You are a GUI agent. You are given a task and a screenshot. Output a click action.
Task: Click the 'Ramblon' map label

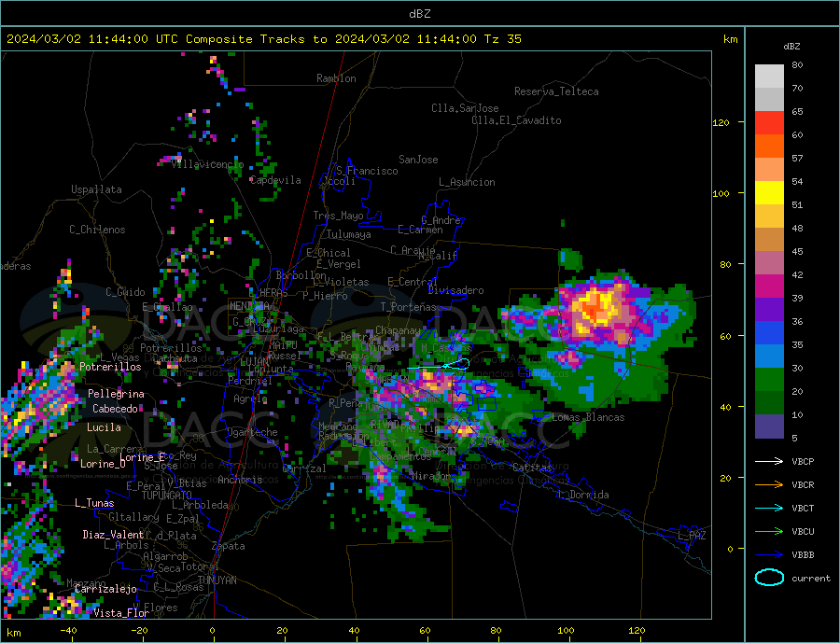tap(336, 78)
